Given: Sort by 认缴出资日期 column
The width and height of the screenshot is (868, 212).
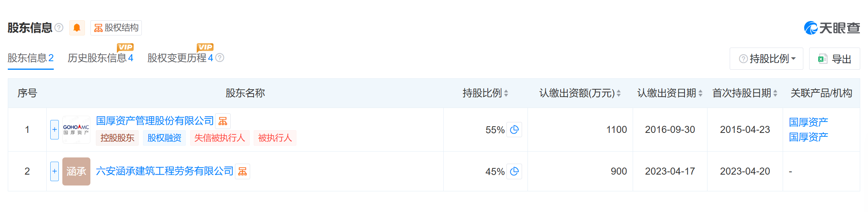Looking at the screenshot, I should coord(700,93).
